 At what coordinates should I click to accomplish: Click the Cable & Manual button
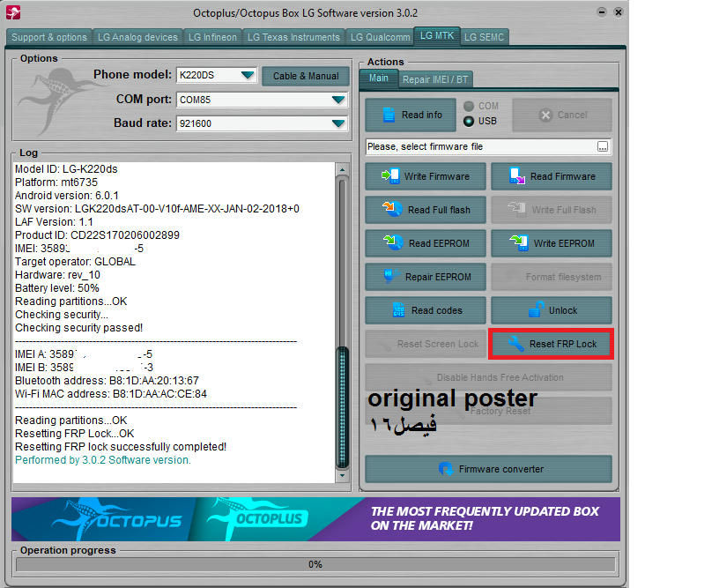pos(306,76)
